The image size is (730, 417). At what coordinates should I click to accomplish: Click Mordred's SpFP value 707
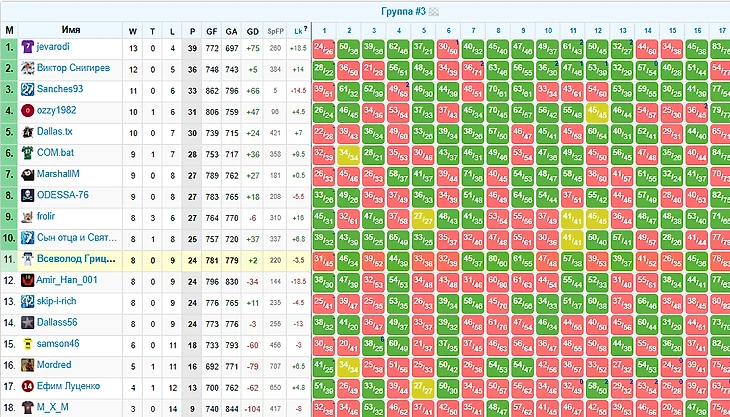(x=275, y=367)
